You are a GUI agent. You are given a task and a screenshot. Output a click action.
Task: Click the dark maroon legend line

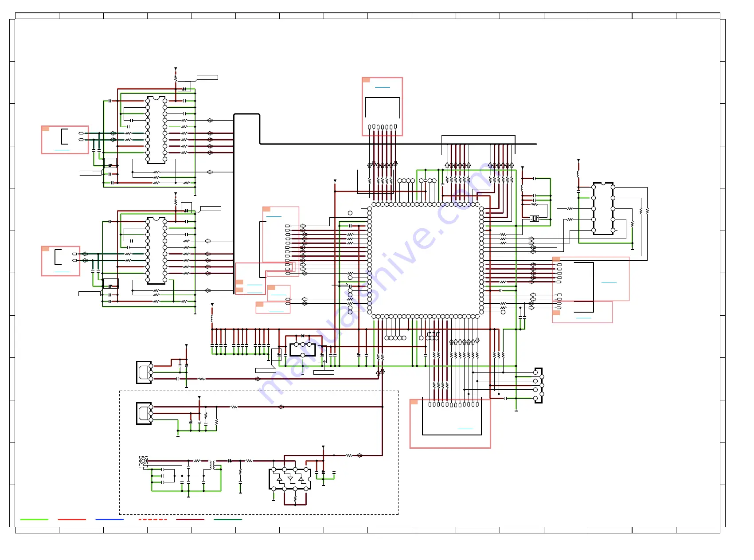click(x=190, y=519)
